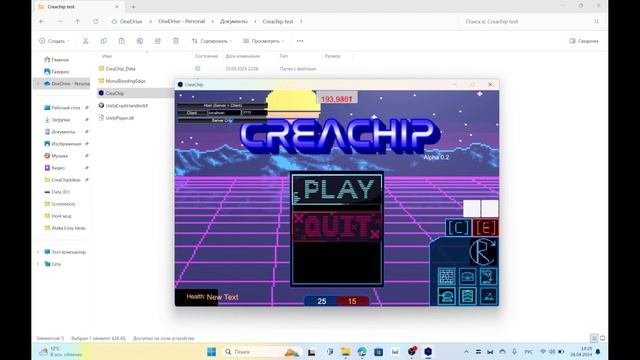Open Изображения in the sidebar
The image size is (640, 360).
pyautogui.click(x=62, y=144)
